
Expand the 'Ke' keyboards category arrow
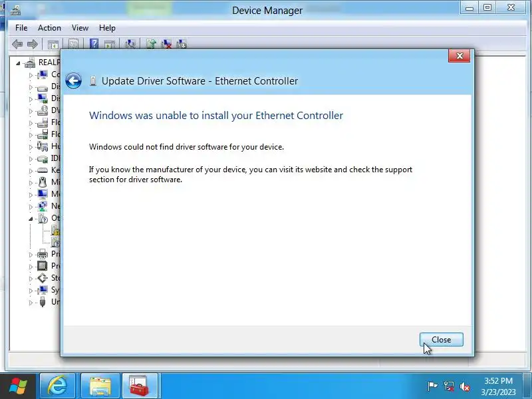tap(31, 171)
